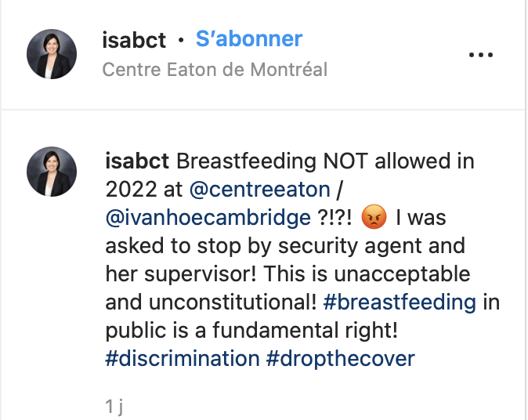Click the dot separator before S'abonner
The height and width of the screenshot is (420, 528).
pyautogui.click(x=181, y=40)
